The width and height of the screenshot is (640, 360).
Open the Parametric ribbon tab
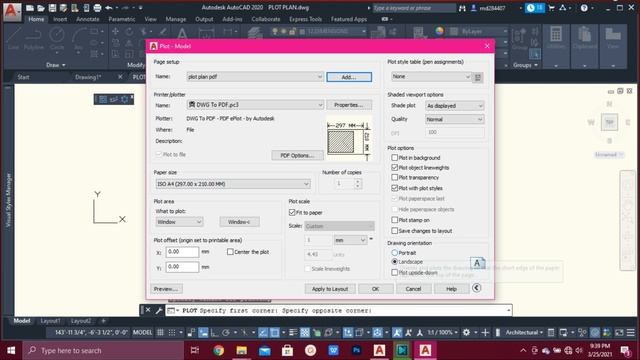tap(122, 19)
